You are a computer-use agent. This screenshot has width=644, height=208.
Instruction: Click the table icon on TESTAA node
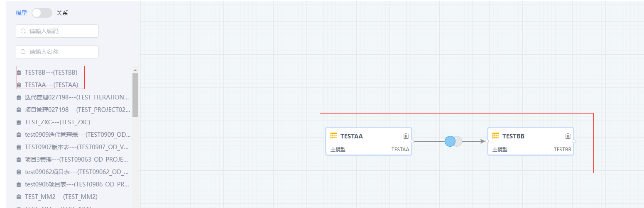pyautogui.click(x=334, y=136)
